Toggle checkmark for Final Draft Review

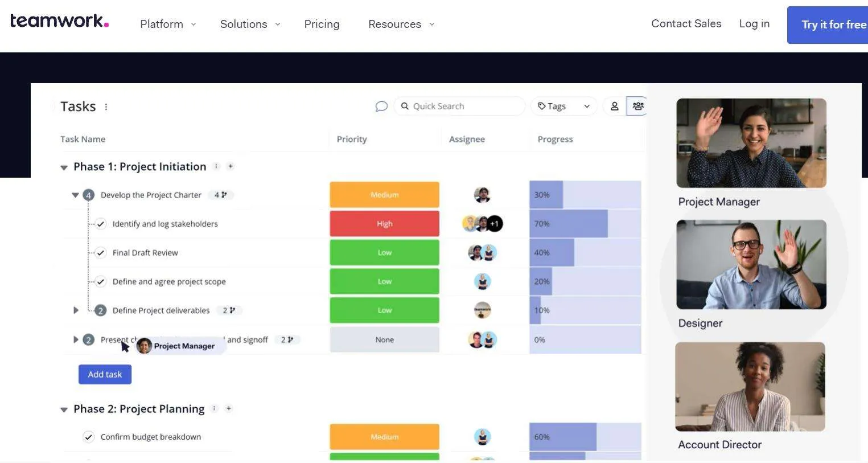[101, 252]
